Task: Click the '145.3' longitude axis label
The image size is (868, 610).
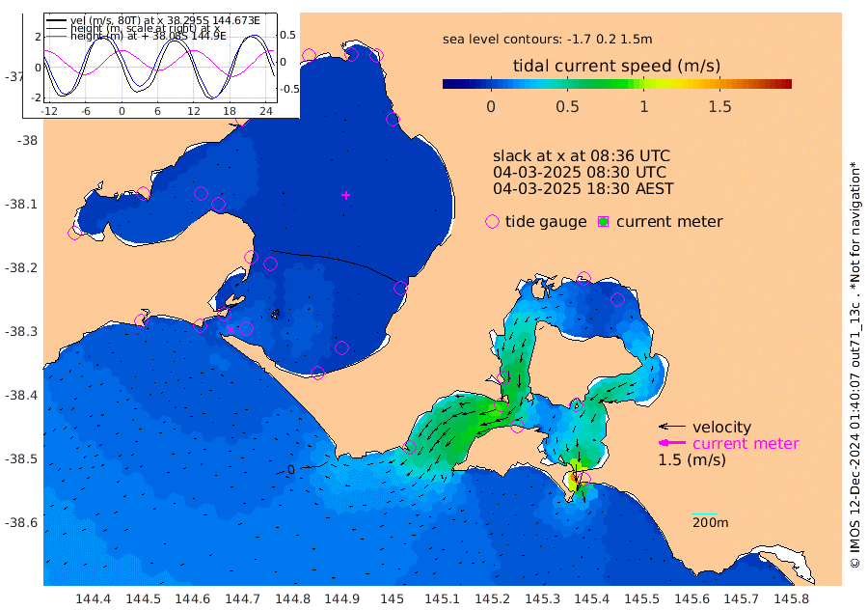Action: point(542,599)
